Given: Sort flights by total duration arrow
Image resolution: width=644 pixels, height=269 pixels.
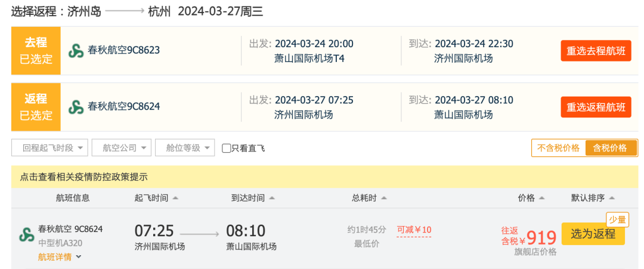Looking at the screenshot, I should pos(383,198).
